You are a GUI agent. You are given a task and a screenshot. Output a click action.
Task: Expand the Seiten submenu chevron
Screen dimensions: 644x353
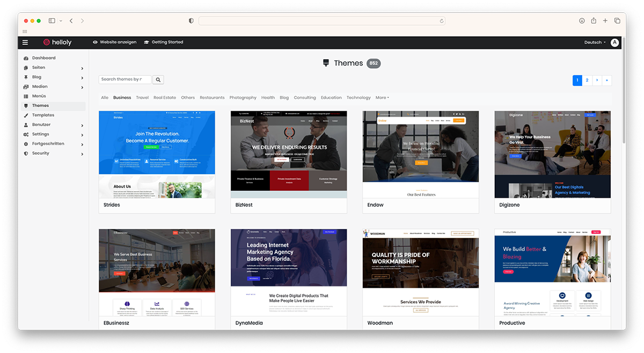[x=82, y=68]
